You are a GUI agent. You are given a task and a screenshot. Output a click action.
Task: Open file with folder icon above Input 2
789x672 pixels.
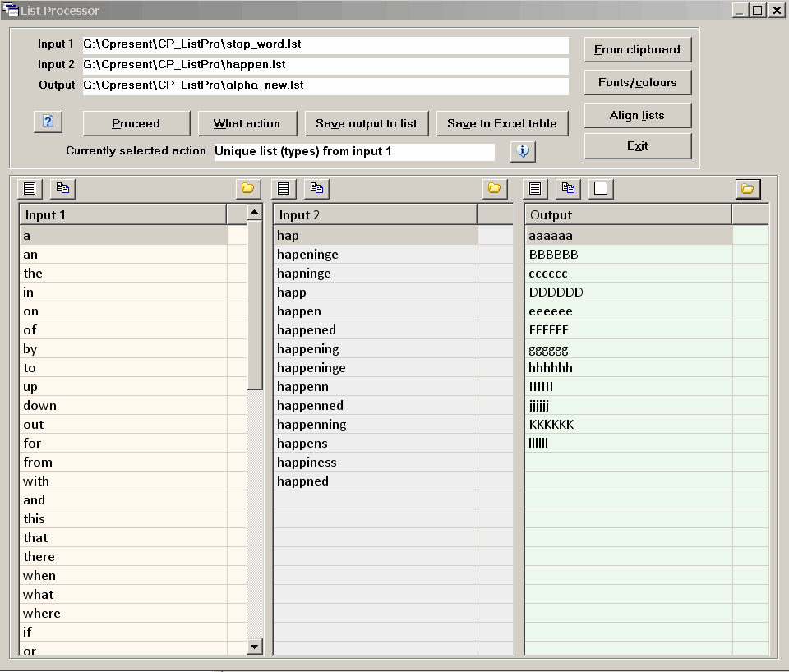pos(494,188)
